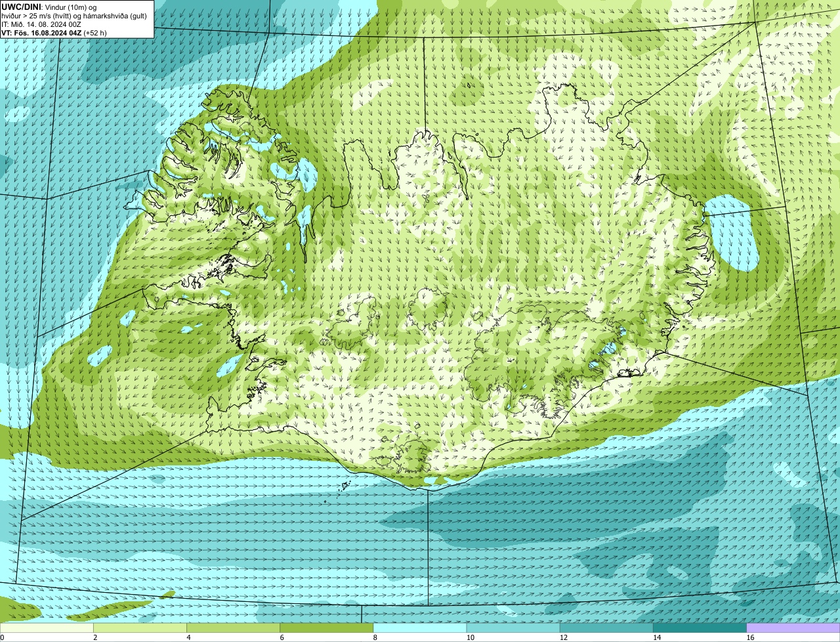Click the legend scale label "0"

click(x=2, y=637)
